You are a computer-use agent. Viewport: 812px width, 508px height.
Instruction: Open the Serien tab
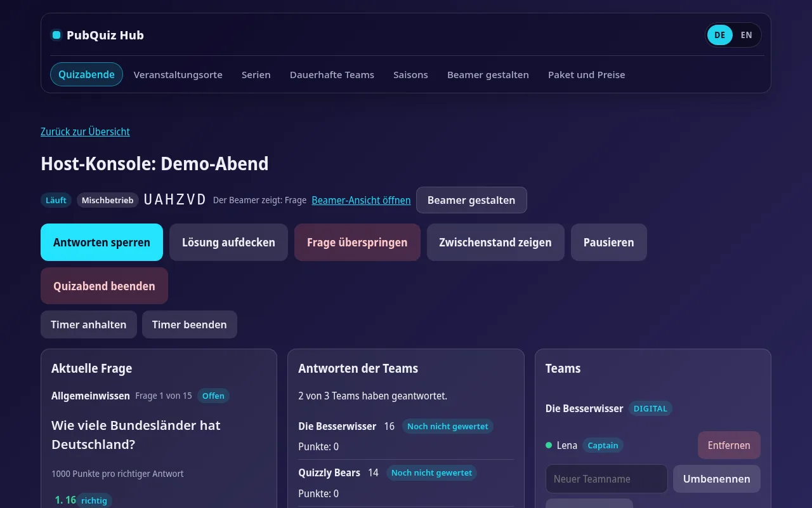[256, 74]
